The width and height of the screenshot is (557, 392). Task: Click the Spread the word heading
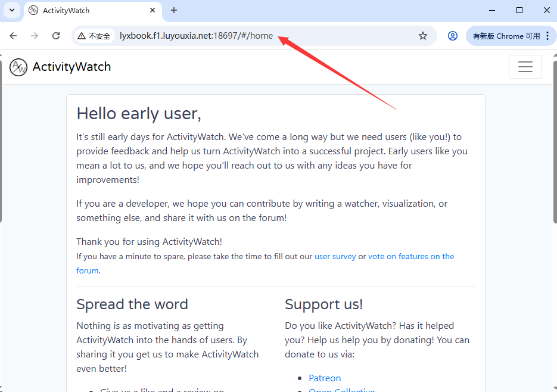point(132,304)
